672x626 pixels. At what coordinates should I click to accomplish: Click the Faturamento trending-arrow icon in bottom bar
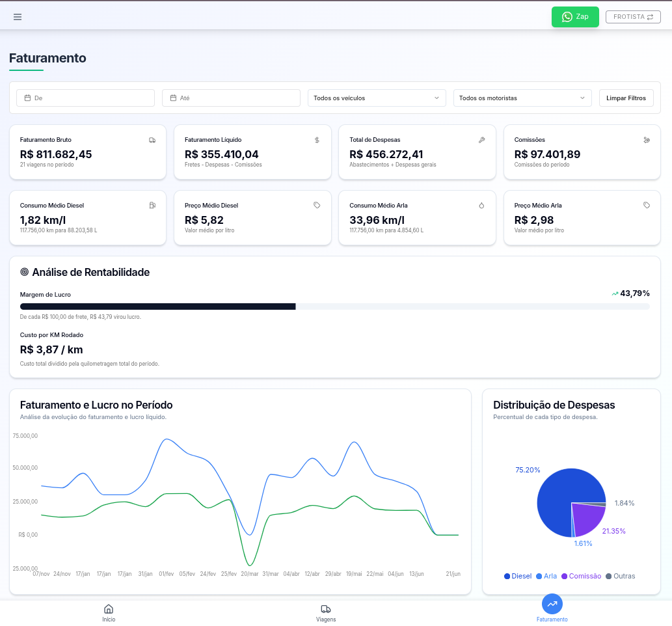552,604
